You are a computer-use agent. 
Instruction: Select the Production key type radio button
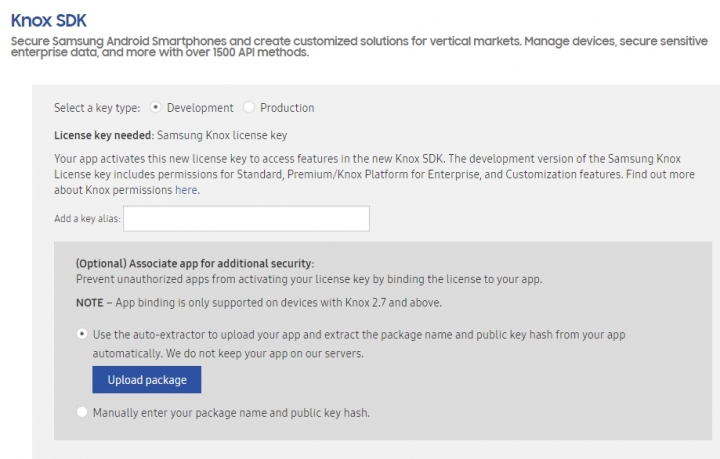click(249, 107)
